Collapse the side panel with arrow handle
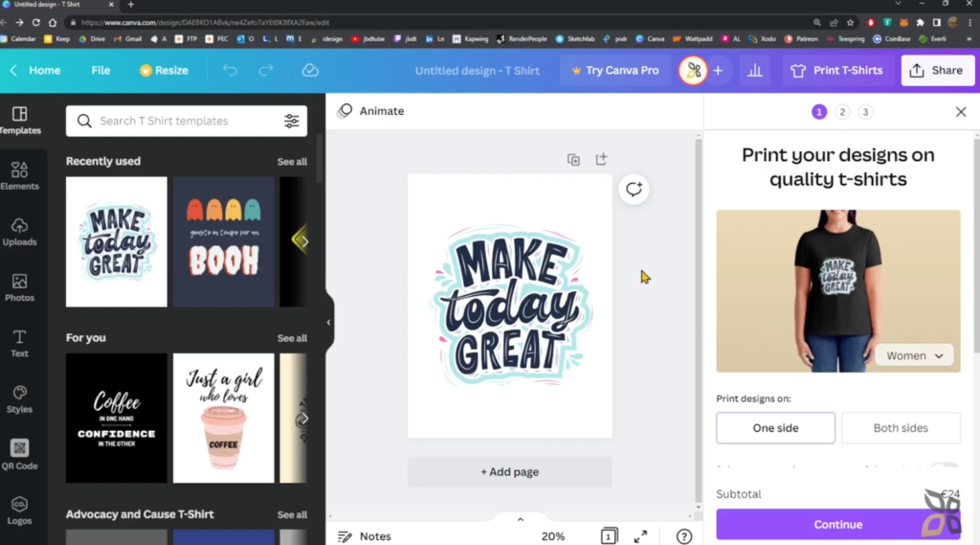Viewport: 980px width, 545px height. click(329, 322)
